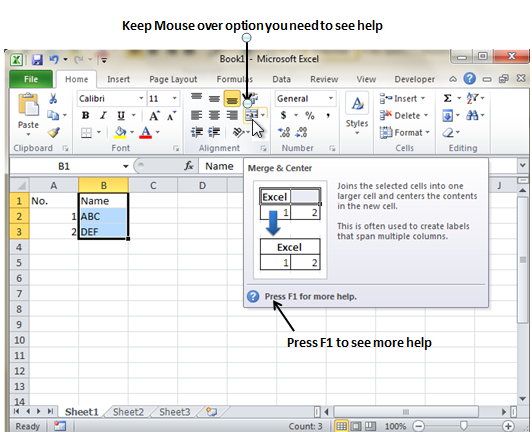Switch to the Insert tab
Image resolution: width=532 pixels, height=432 pixels.
pos(118,79)
